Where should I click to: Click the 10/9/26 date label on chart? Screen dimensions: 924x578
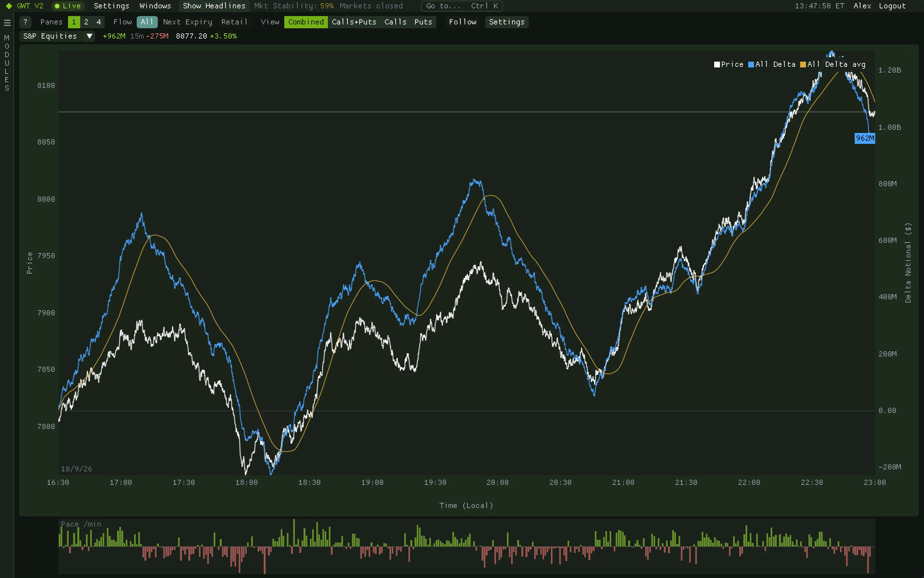coord(76,469)
